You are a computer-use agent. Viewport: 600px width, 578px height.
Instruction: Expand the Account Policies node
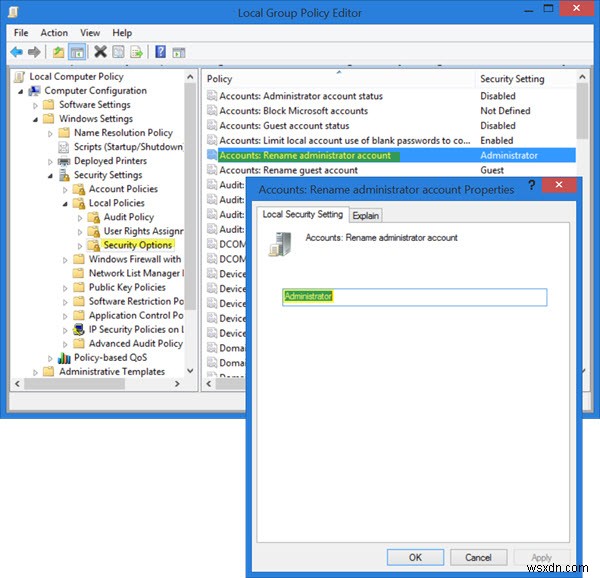point(65,190)
